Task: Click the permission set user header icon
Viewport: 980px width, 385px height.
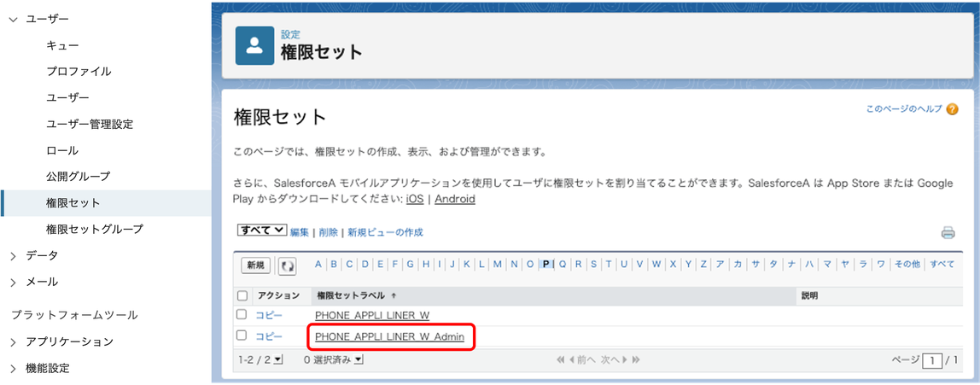Action: [254, 45]
